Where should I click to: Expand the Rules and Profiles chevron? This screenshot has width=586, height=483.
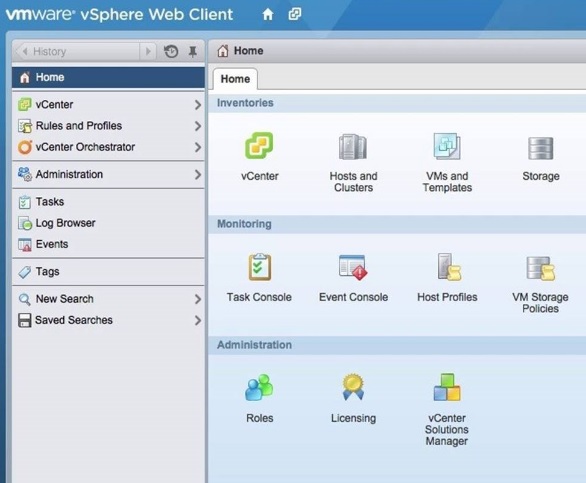198,126
